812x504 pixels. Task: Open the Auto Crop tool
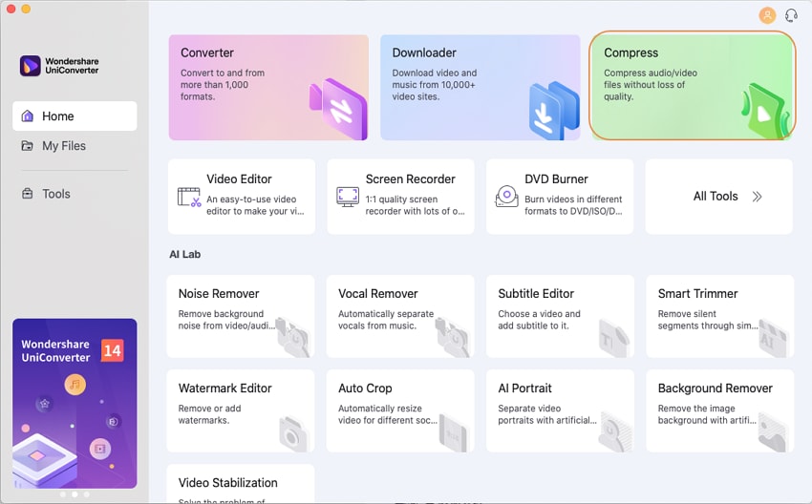pos(400,410)
